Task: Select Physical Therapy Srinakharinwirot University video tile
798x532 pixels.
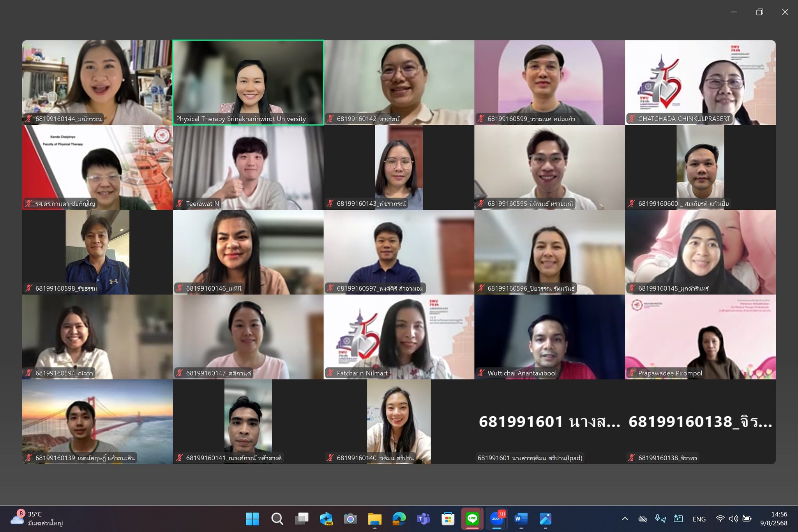Action: click(x=248, y=82)
